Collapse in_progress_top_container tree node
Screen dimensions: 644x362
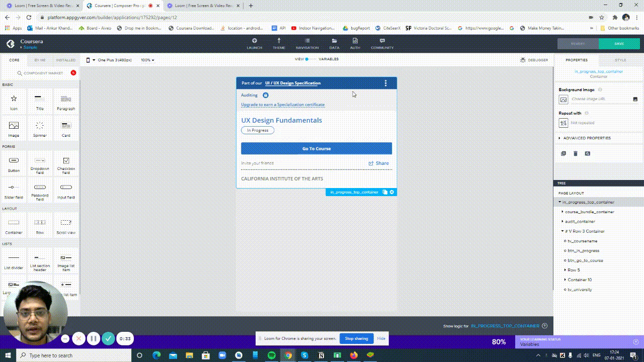pos(559,202)
